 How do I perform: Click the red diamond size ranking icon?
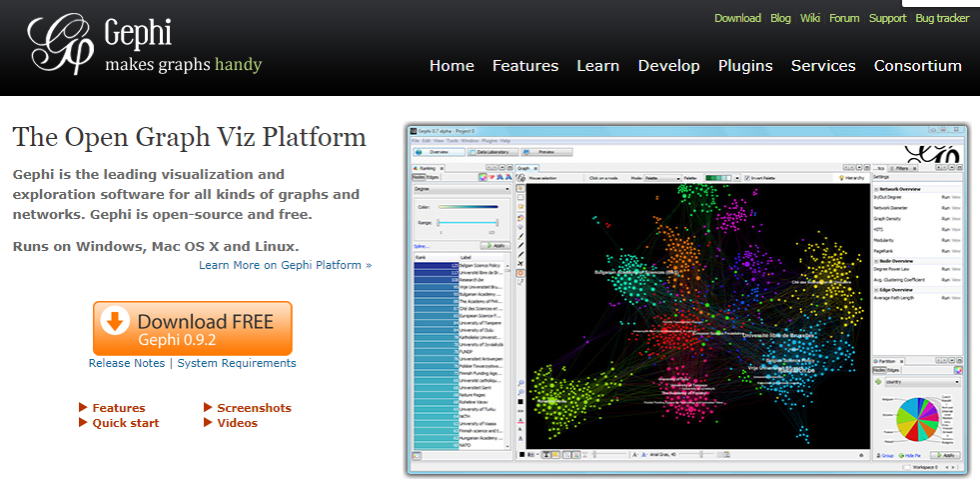coord(492,177)
